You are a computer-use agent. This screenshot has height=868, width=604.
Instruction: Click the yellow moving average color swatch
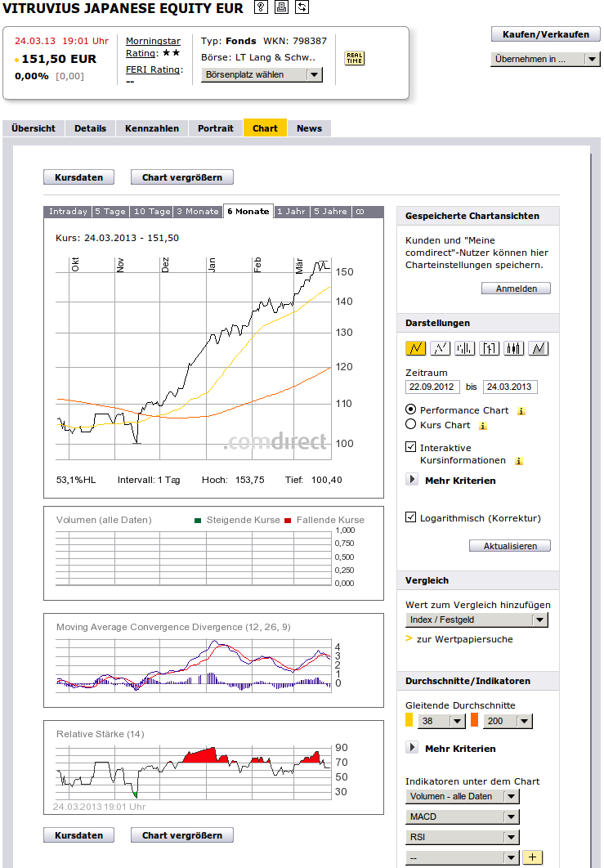tap(409, 720)
